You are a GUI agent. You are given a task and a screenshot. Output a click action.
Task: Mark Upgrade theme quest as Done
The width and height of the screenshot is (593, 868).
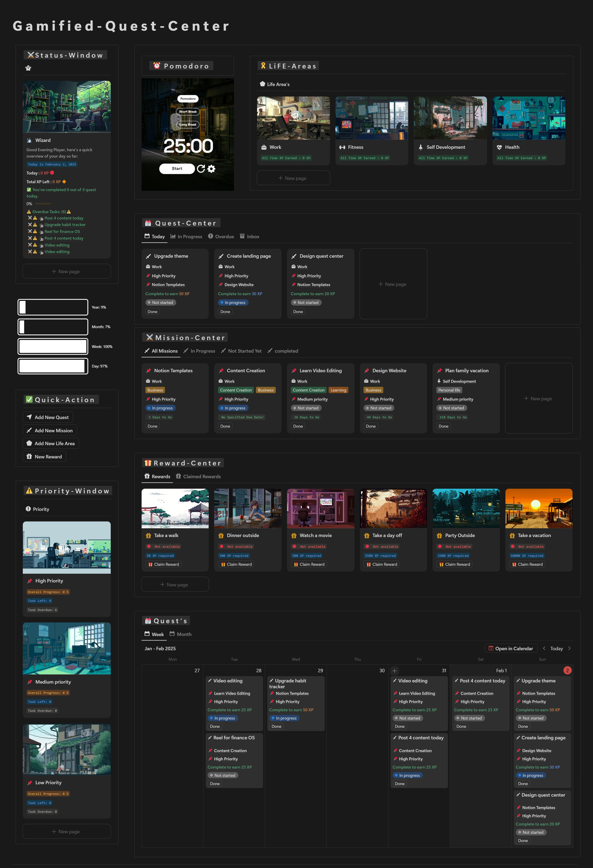tap(153, 312)
